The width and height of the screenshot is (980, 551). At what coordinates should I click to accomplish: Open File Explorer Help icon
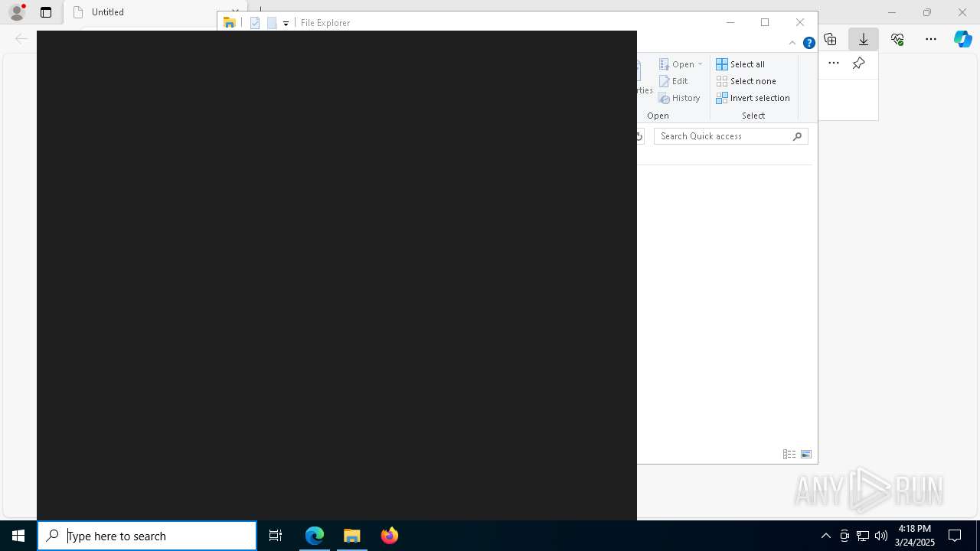pos(808,43)
